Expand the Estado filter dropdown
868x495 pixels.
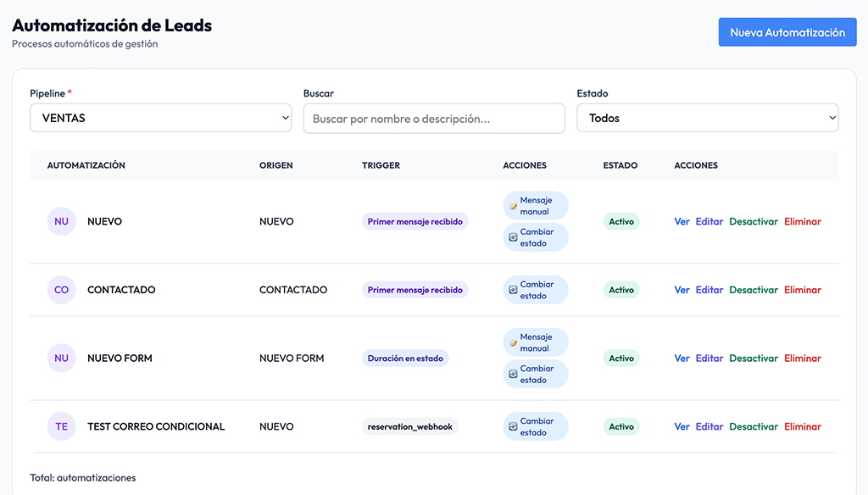[x=708, y=119]
